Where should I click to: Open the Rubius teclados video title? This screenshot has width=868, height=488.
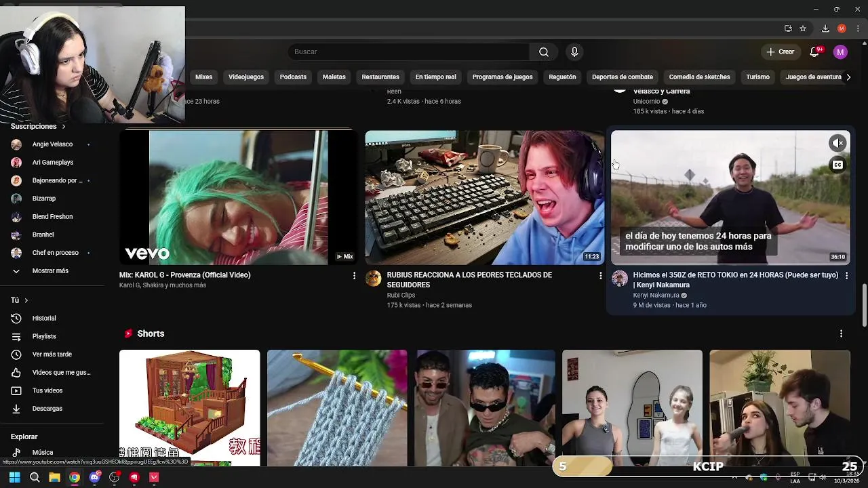[x=469, y=280]
